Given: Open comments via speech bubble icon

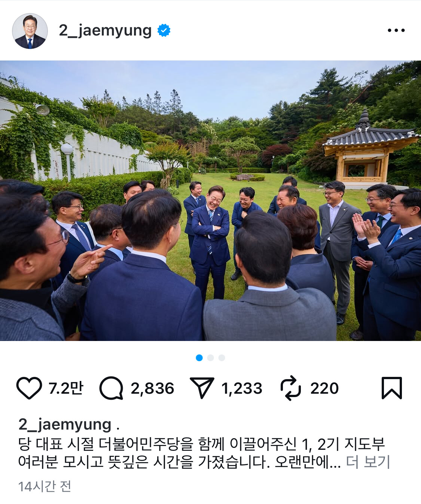Looking at the screenshot, I should click(111, 388).
